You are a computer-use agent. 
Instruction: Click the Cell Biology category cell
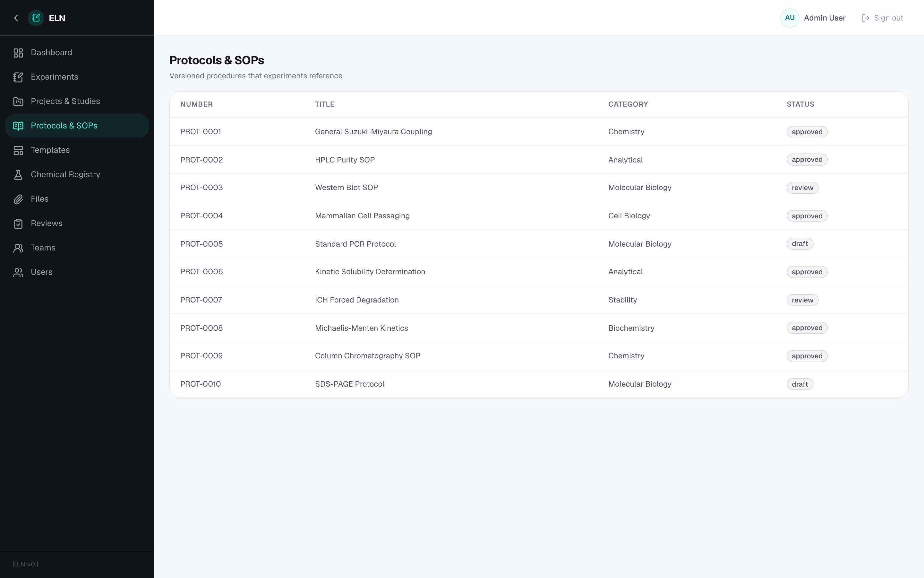coord(629,216)
